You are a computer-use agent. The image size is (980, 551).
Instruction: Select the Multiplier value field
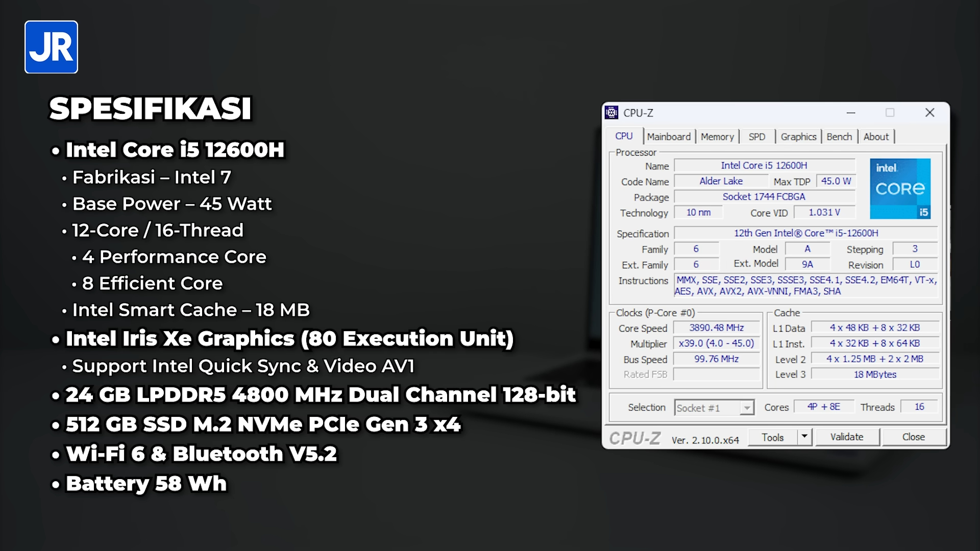point(716,343)
